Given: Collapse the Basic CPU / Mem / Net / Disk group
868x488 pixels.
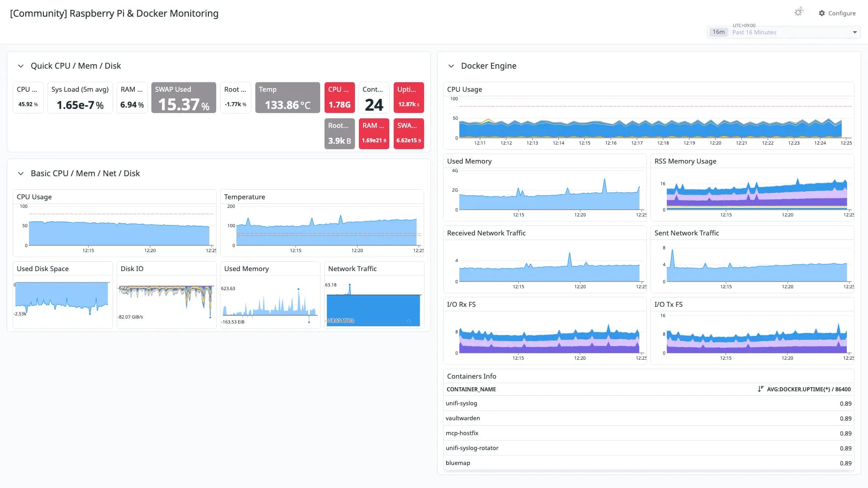Looking at the screenshot, I should [21, 174].
